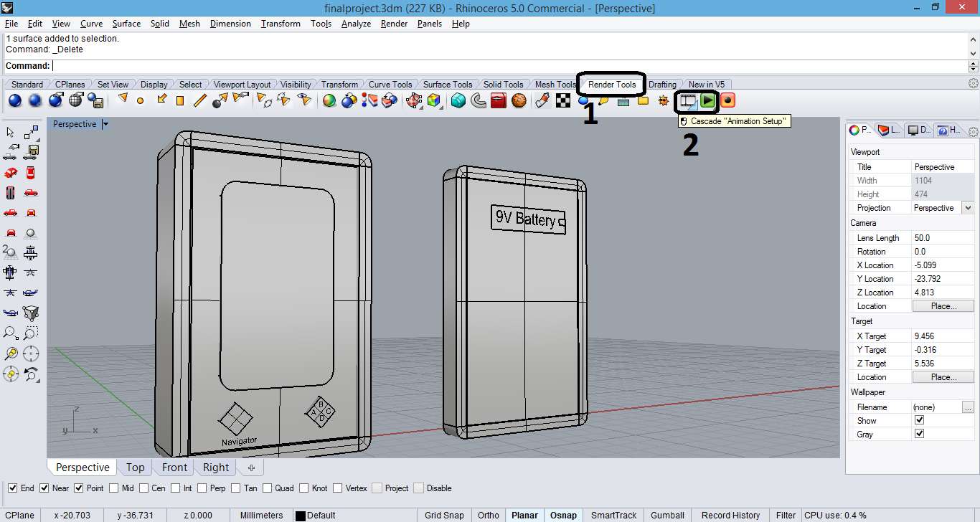Click the red toolbox icon in Render Tools
Screen dimensions: 980x522
(x=499, y=101)
